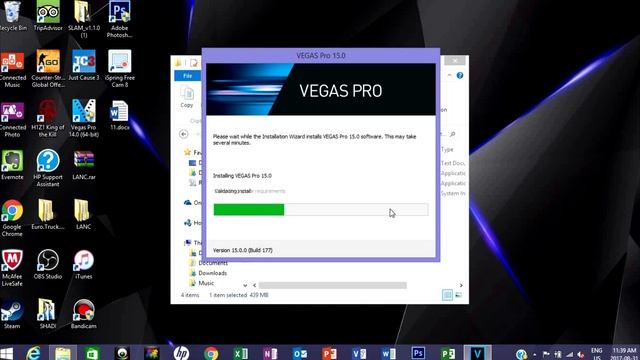Select Downloads in the Explorer navigation pane
Viewport: 640px width, 360px height.
(213, 273)
